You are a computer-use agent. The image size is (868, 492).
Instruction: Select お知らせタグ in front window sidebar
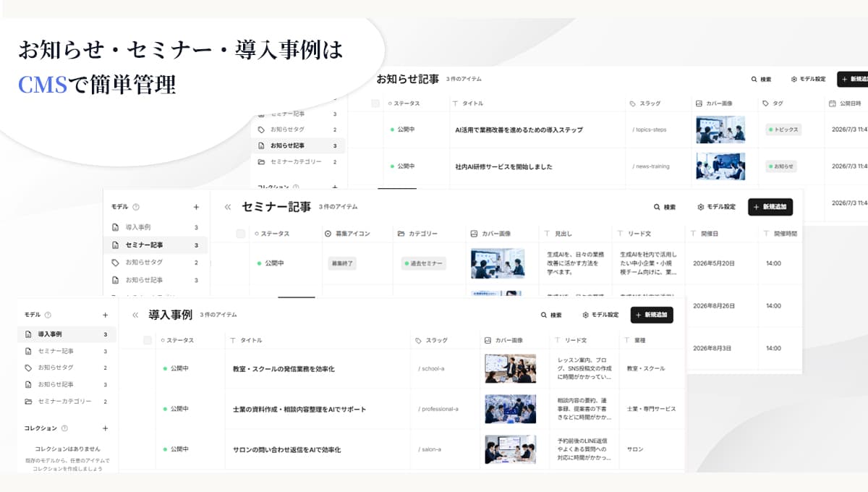pyautogui.click(x=67, y=368)
